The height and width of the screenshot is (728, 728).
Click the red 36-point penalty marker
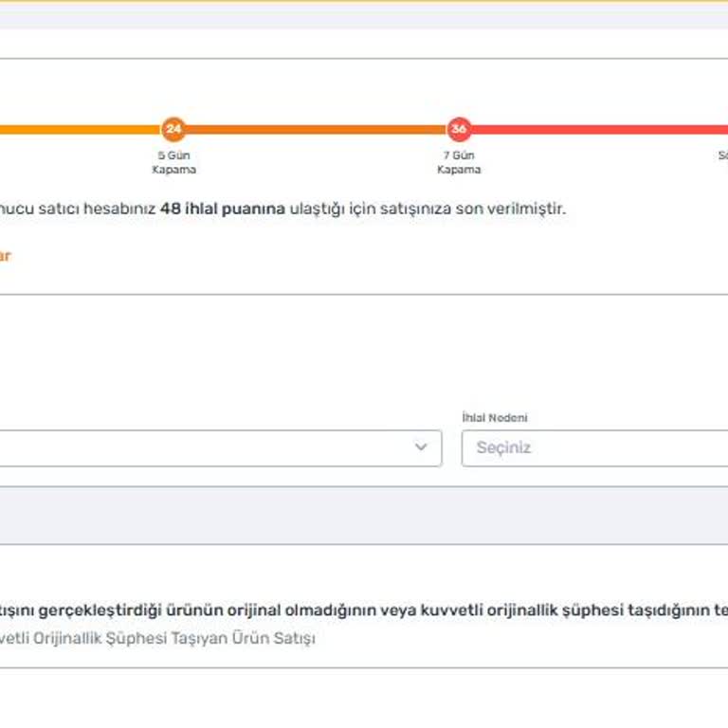click(x=459, y=129)
